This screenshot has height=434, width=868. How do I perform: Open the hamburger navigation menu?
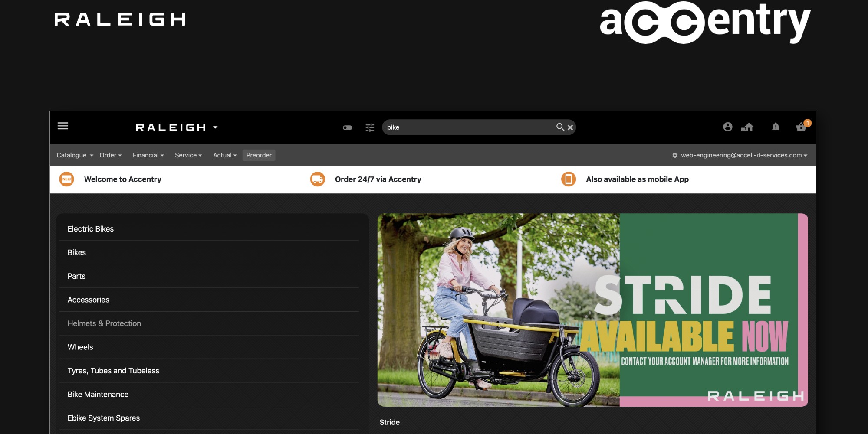62,126
